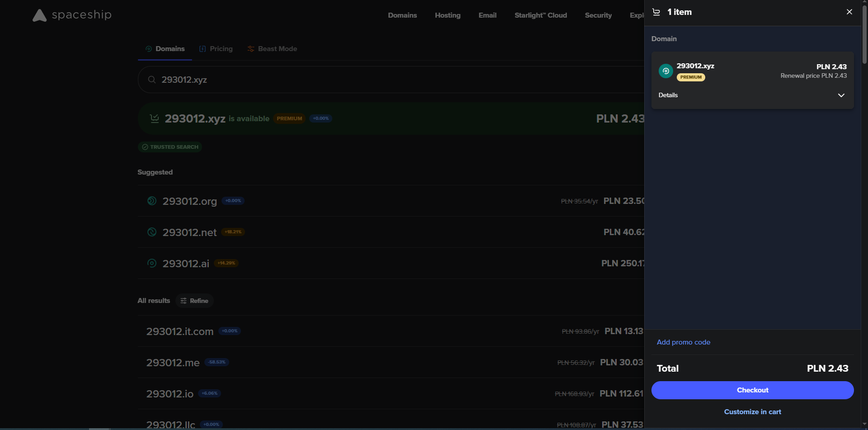
Task: Click the Spaceship logo icon
Action: click(39, 15)
